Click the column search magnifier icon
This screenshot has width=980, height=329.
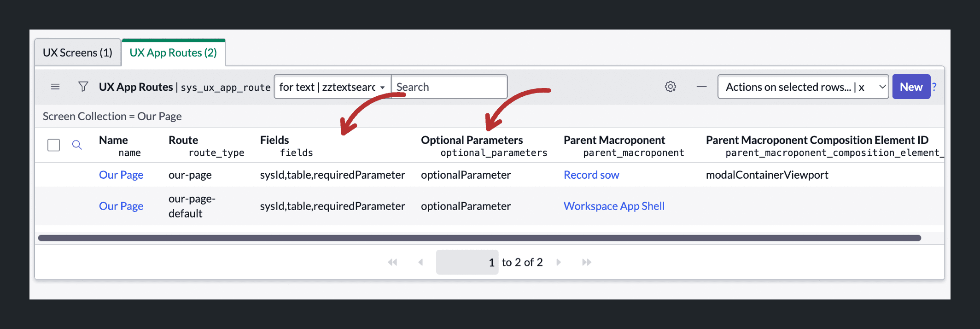[77, 145]
